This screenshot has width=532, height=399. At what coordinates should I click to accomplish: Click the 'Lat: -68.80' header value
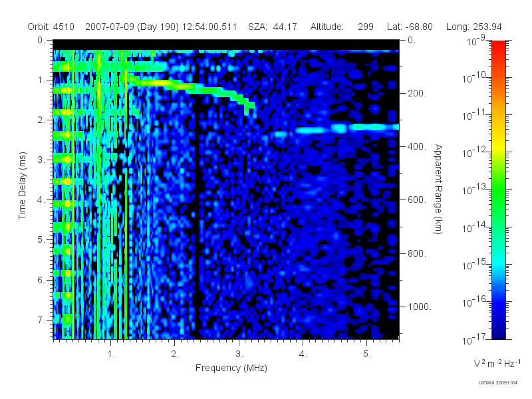click(410, 27)
